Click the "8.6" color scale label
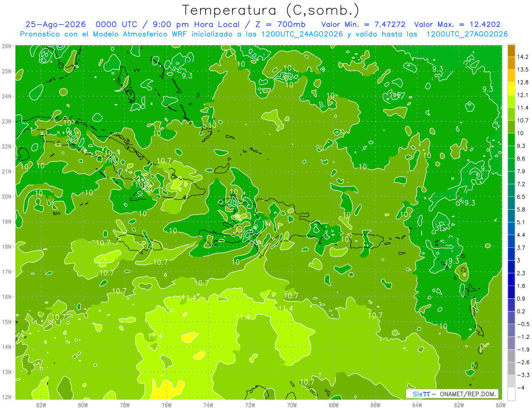 tap(521, 158)
